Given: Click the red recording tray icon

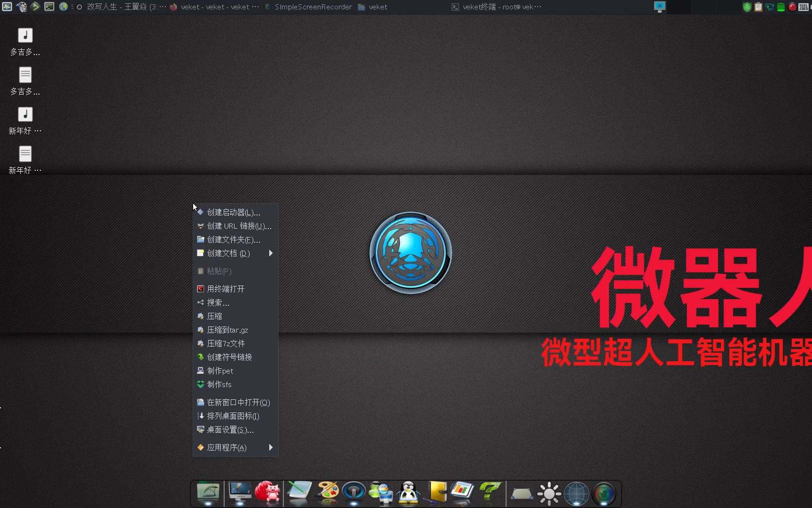Looking at the screenshot, I should coord(792,7).
